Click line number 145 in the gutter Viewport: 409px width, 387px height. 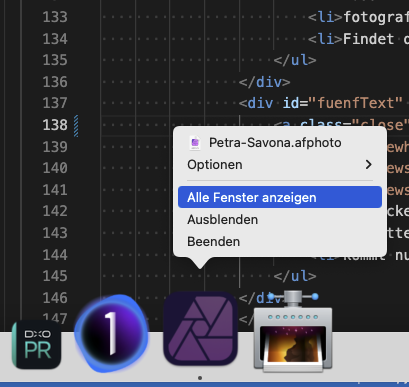[55, 276]
